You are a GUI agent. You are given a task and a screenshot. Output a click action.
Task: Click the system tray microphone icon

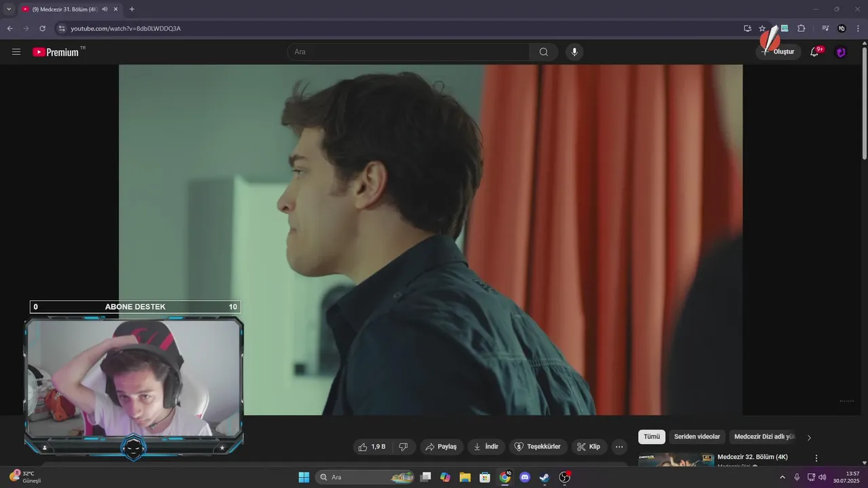click(x=797, y=477)
